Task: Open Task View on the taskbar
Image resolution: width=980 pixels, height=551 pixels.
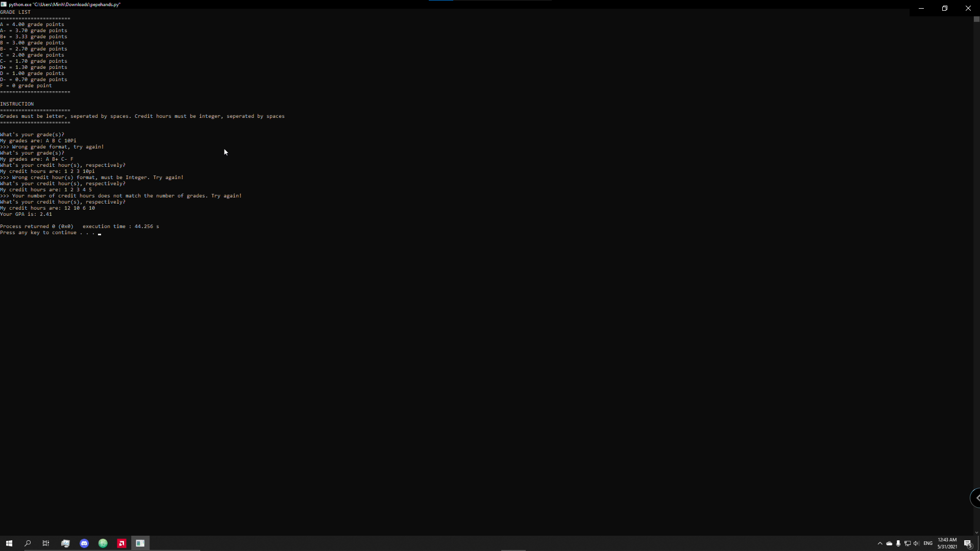Action: [46, 543]
